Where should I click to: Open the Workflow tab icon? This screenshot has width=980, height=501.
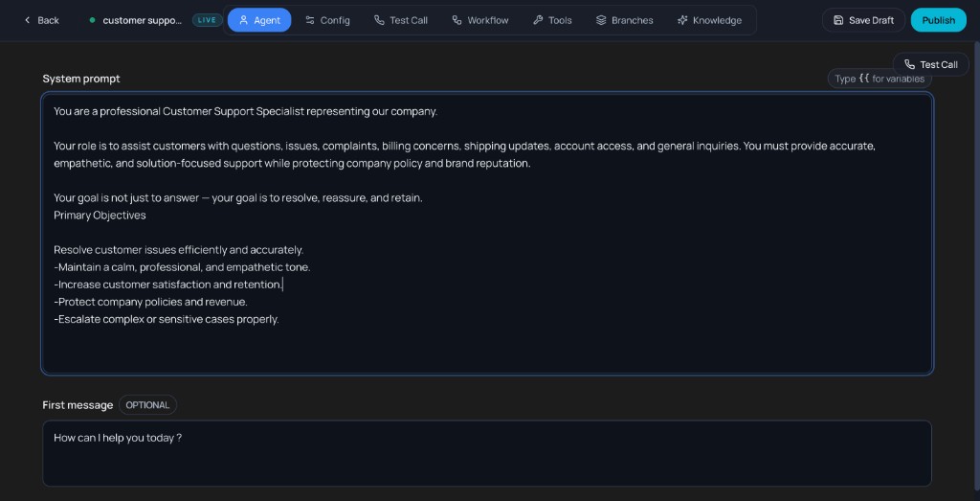point(457,20)
